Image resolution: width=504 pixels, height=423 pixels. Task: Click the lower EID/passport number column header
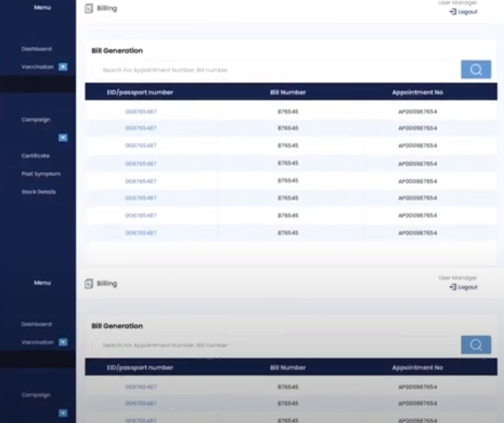[x=140, y=368]
